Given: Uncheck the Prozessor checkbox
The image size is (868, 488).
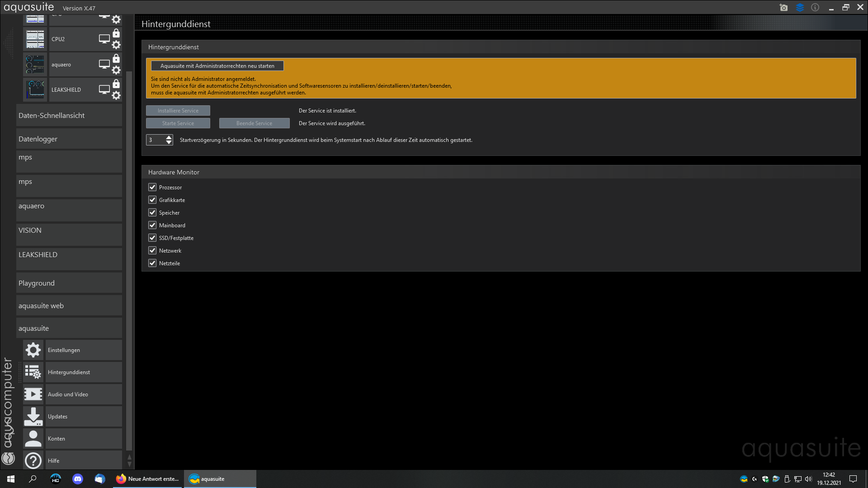Looking at the screenshot, I should tap(152, 187).
